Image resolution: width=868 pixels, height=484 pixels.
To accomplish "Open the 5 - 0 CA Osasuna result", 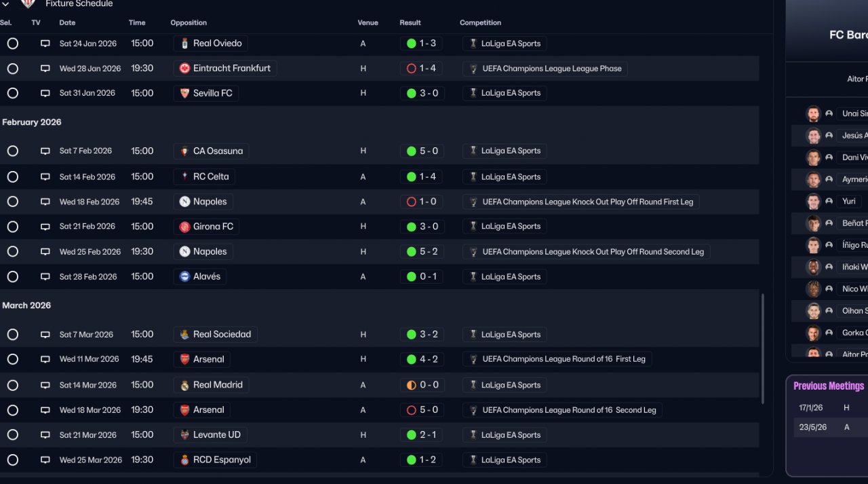I will pos(422,151).
